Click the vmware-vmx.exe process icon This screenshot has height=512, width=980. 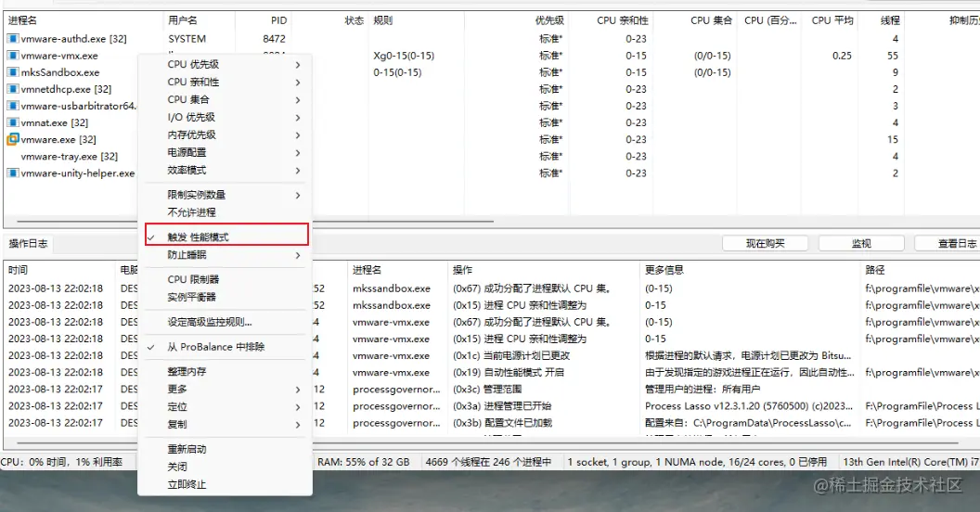click(x=12, y=56)
